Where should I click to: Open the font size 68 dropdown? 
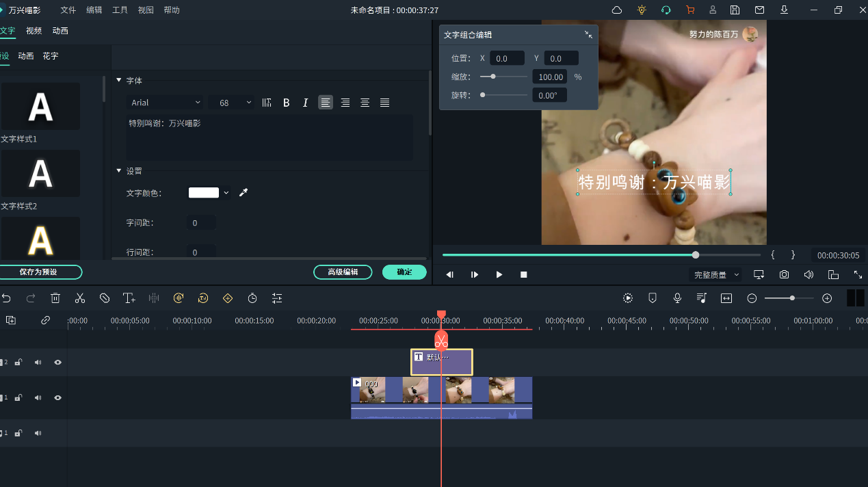coord(231,101)
